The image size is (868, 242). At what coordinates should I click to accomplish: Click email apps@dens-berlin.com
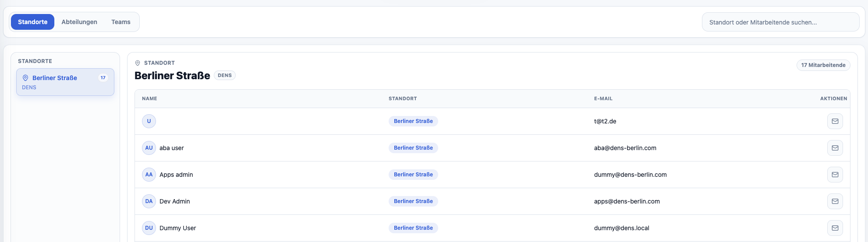click(627, 201)
